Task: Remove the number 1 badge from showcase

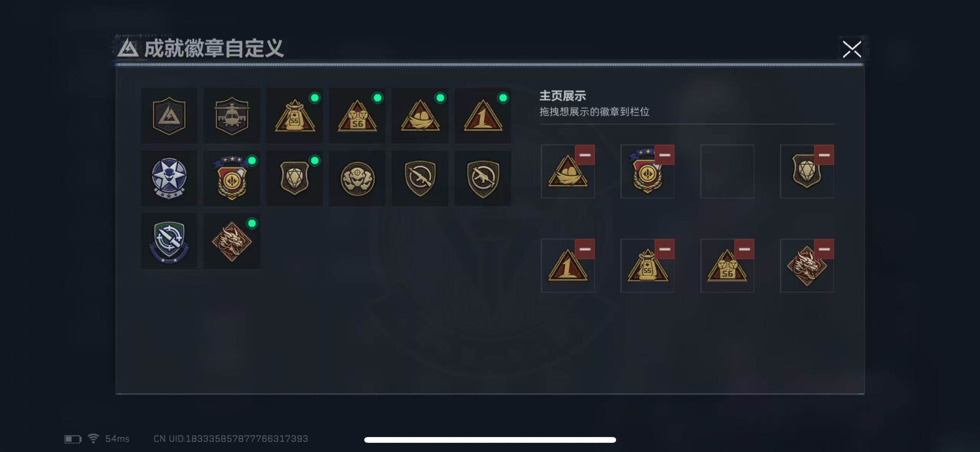Action: pyautogui.click(x=585, y=249)
